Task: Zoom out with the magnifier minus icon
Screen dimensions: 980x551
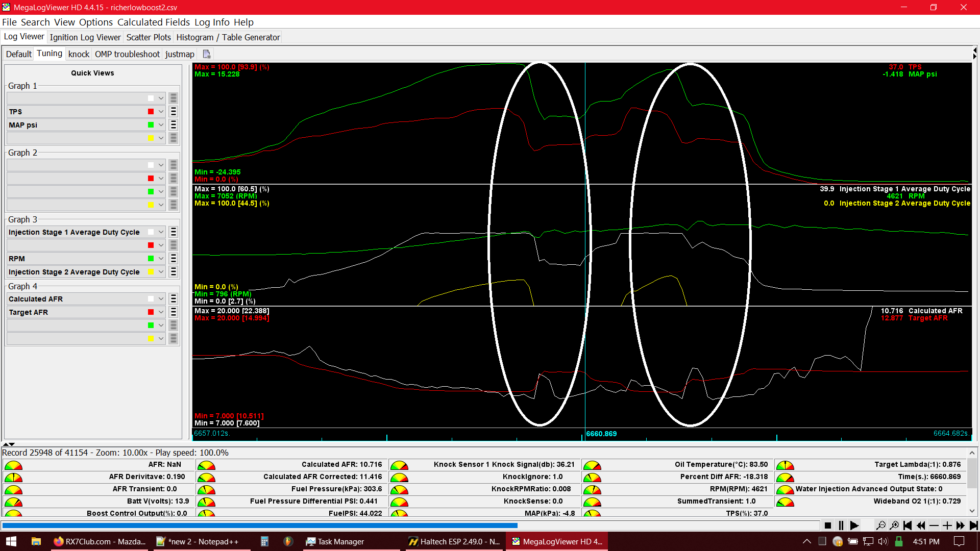Action: [881, 525]
